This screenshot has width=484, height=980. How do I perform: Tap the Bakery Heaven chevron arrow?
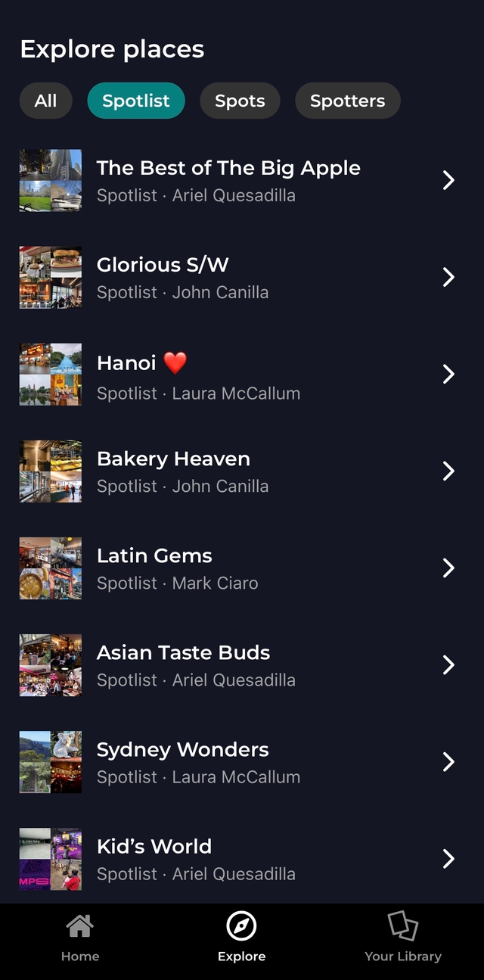(x=448, y=471)
